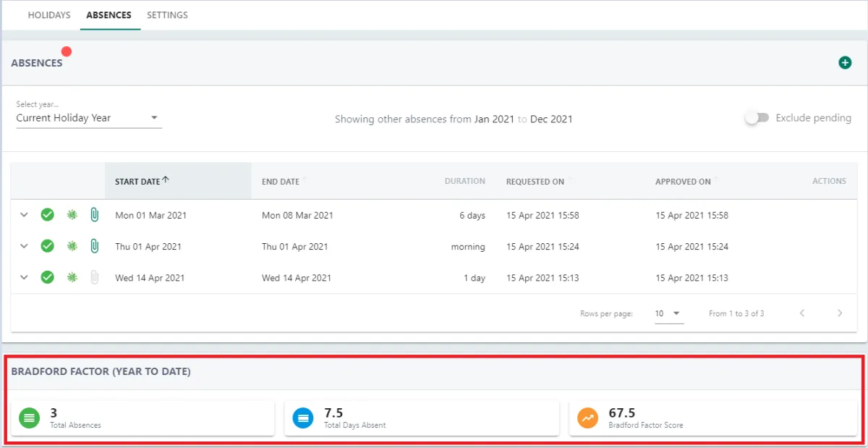This screenshot has width=868, height=448.
Task: Click the "6 days" duration cell
Action: click(472, 216)
